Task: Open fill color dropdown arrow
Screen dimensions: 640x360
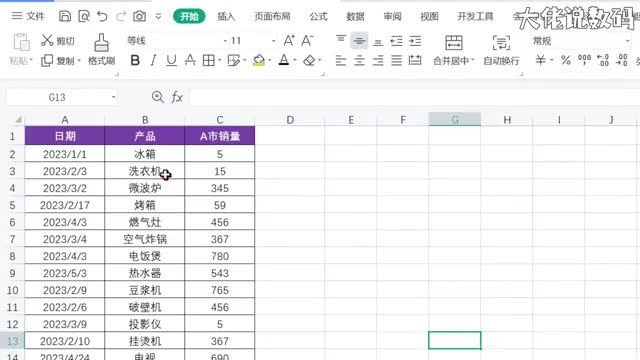Action: click(270, 60)
